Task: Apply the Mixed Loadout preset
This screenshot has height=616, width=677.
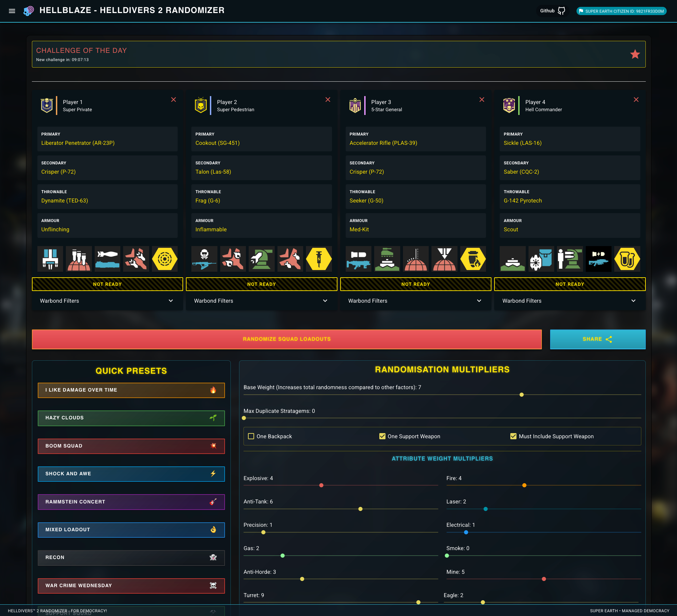Action: [x=131, y=530]
